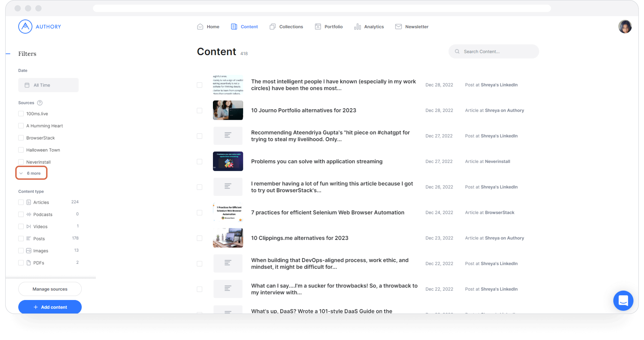Click the Content document icon in navigation
Image resolution: width=644 pixels, height=340 pixels.
pyautogui.click(x=234, y=27)
